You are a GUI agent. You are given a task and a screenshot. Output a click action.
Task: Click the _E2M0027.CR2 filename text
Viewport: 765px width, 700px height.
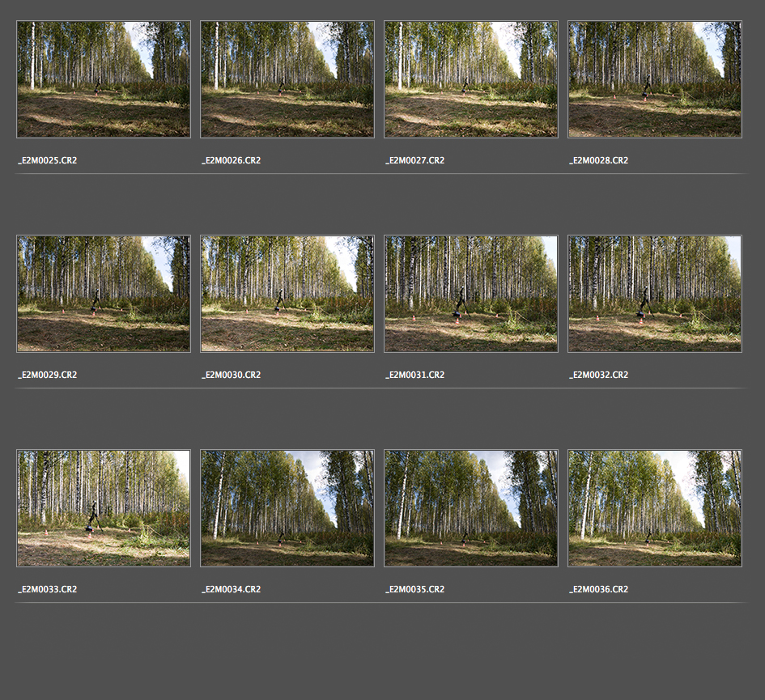(415, 161)
